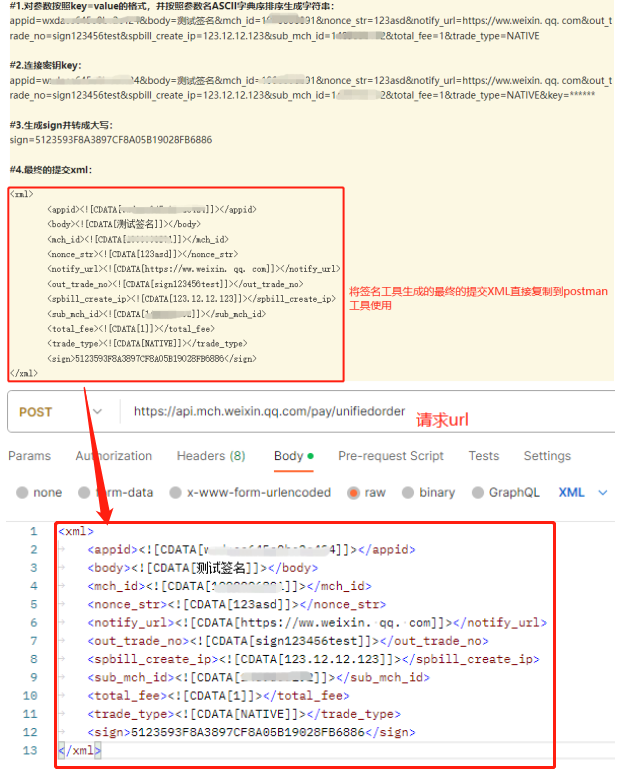This screenshot has width=619, height=770.
Task: Choose the GraphQL body option
Action: pos(478,492)
